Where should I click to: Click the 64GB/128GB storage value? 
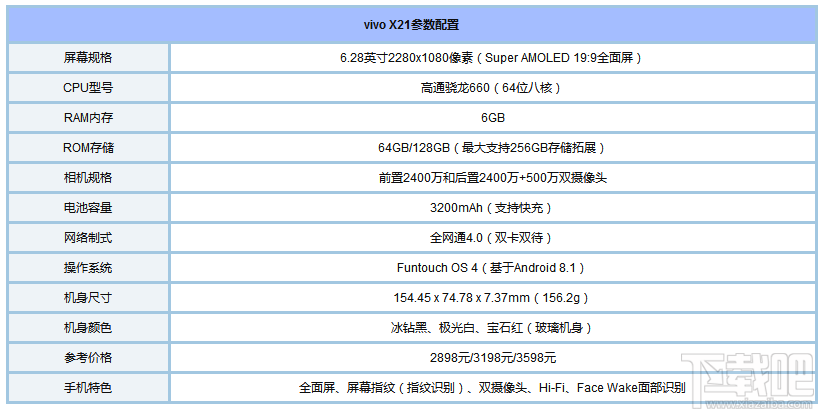tap(493, 148)
